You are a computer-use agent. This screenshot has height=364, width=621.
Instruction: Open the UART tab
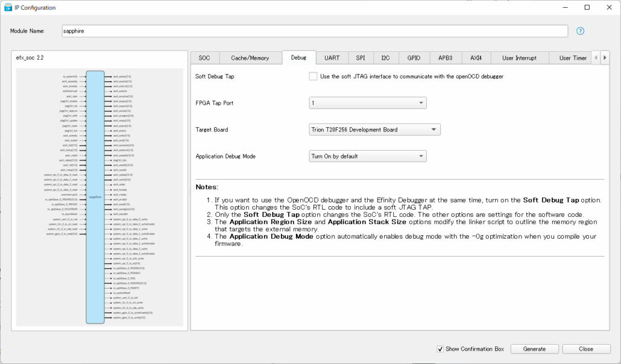click(332, 58)
